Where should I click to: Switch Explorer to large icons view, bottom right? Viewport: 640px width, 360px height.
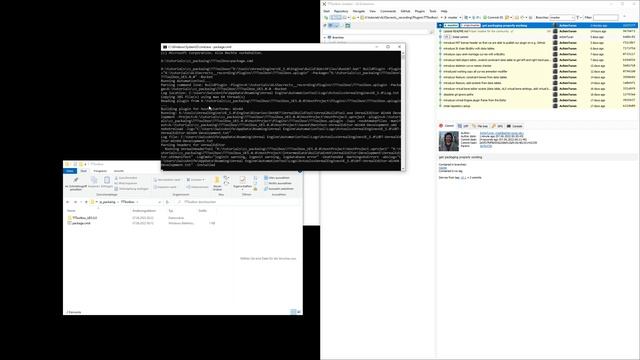click(x=299, y=312)
